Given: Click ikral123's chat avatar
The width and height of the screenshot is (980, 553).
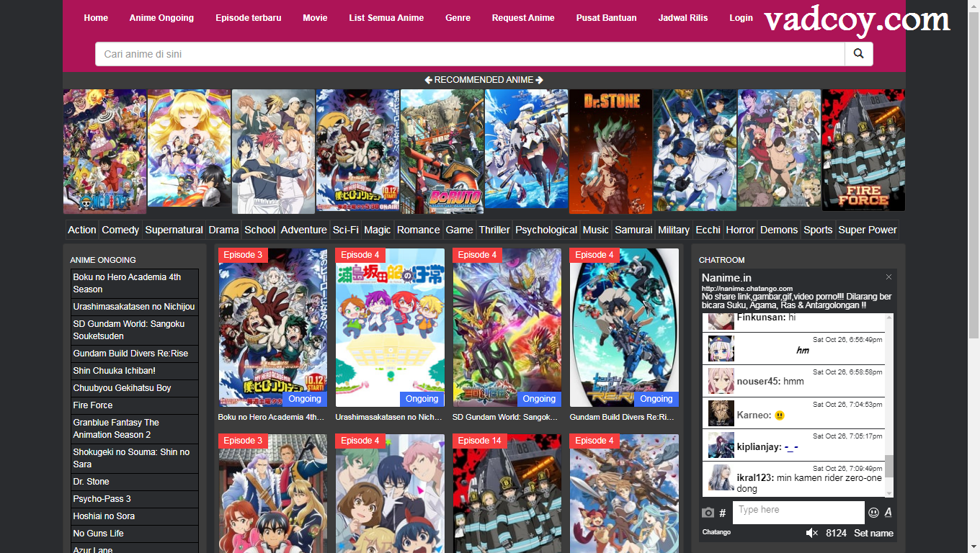Looking at the screenshot, I should point(721,477).
